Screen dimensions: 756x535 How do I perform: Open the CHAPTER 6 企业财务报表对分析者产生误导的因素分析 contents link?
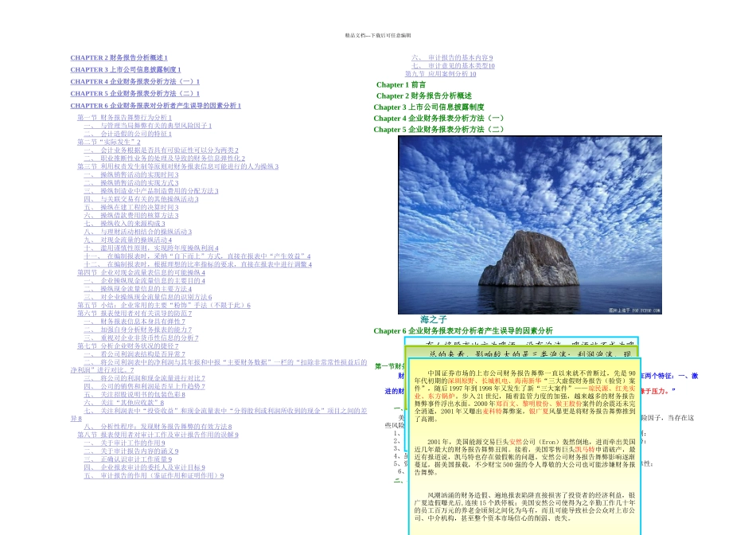pyautogui.click(x=155, y=106)
